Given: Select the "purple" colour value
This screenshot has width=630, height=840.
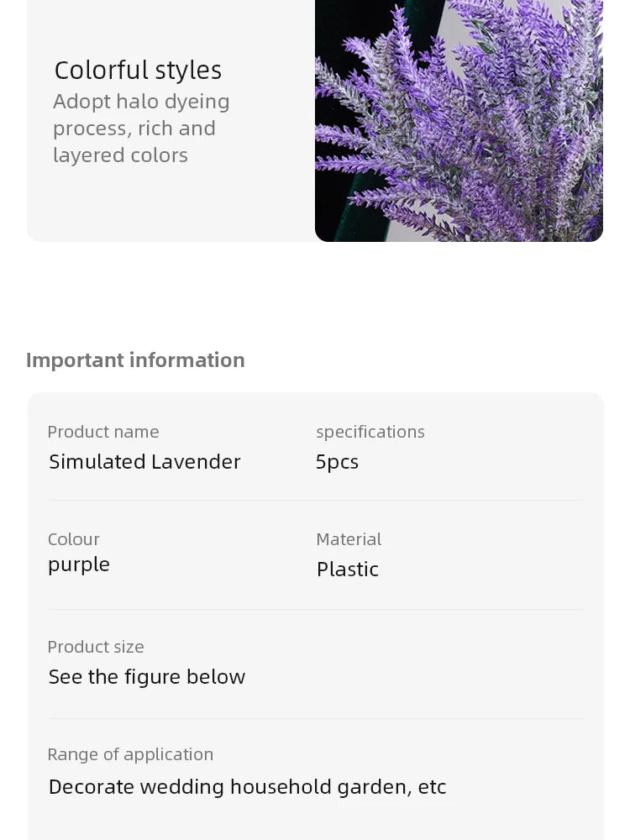Looking at the screenshot, I should coord(79,564).
